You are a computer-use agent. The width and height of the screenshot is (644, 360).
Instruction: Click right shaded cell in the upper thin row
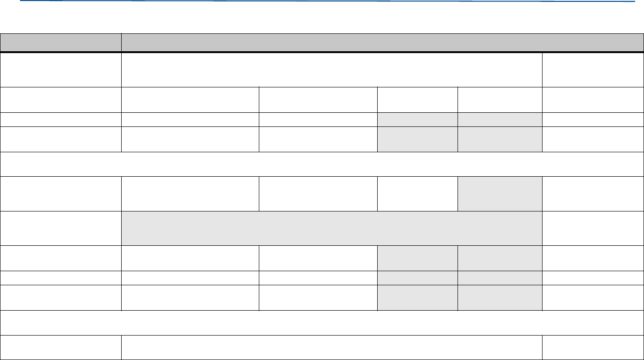pyautogui.click(x=500, y=119)
